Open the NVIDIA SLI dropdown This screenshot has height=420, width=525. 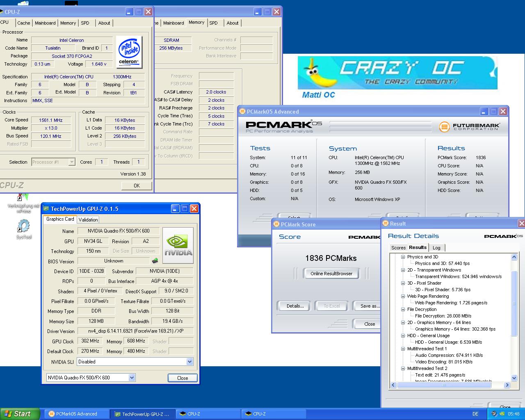click(189, 362)
